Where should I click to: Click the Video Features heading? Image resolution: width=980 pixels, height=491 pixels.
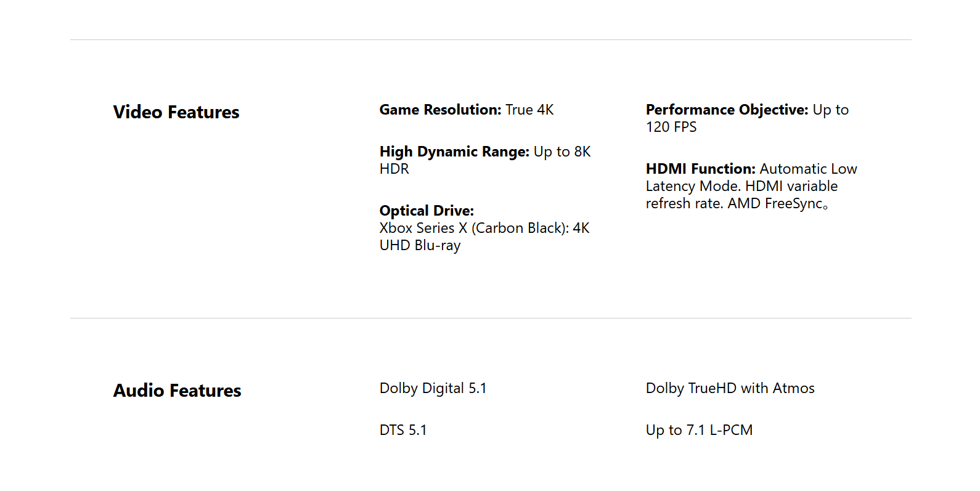176,112
